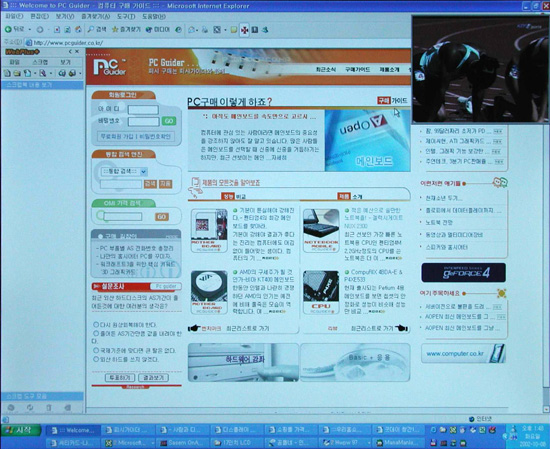The image size is (550, 449).
Task: Open the 보기(V) menu in IE
Action: pos(65,16)
